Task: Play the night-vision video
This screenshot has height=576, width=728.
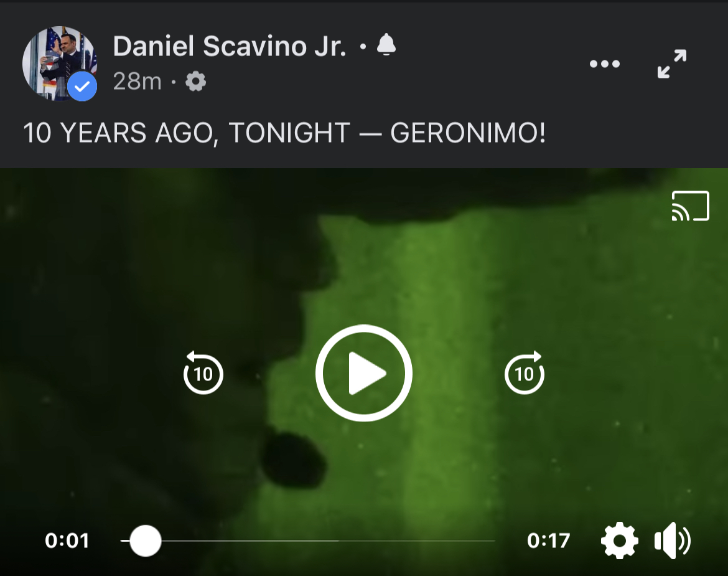Action: 364,373
